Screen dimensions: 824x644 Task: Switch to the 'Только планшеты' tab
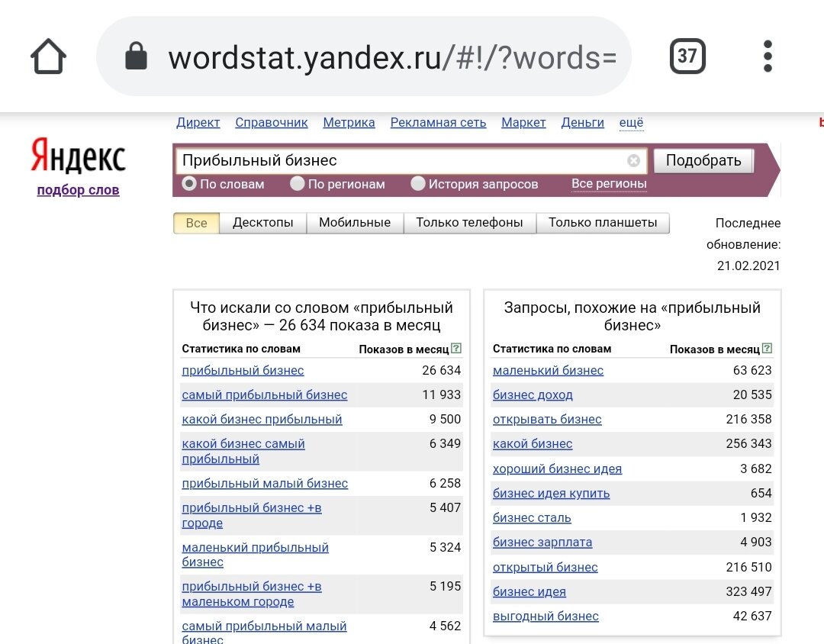(603, 223)
